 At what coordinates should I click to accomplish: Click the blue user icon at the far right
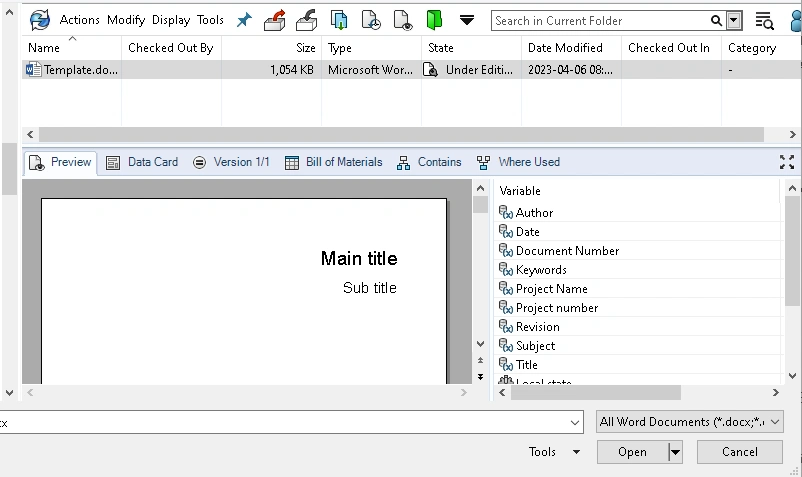(x=796, y=20)
